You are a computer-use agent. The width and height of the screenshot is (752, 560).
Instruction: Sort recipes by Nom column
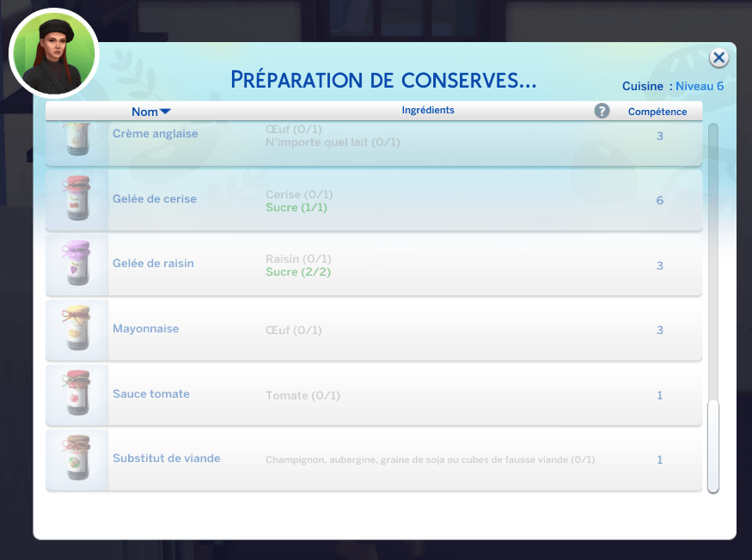[x=150, y=112]
